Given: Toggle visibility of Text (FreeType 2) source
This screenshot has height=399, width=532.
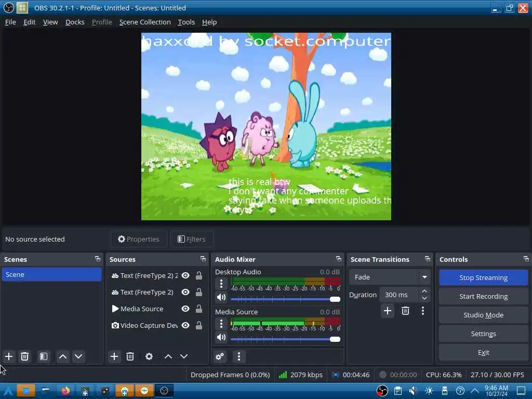Looking at the screenshot, I should (x=185, y=292).
